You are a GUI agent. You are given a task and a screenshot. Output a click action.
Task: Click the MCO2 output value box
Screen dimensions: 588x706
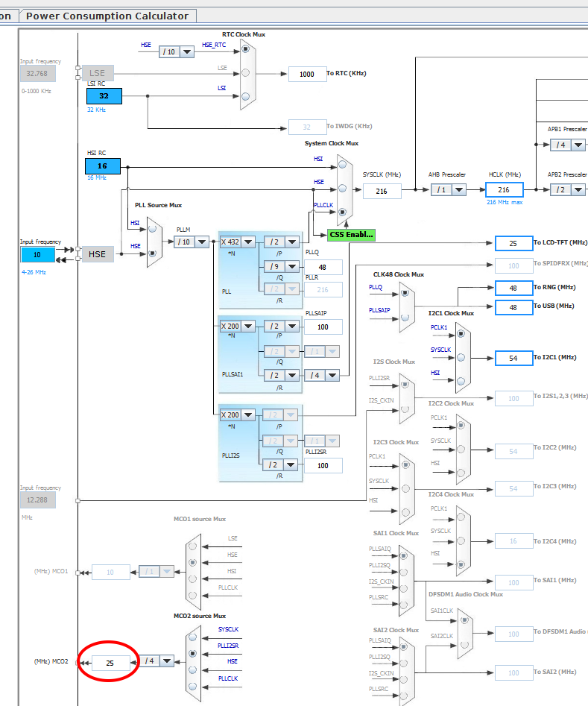point(110,664)
